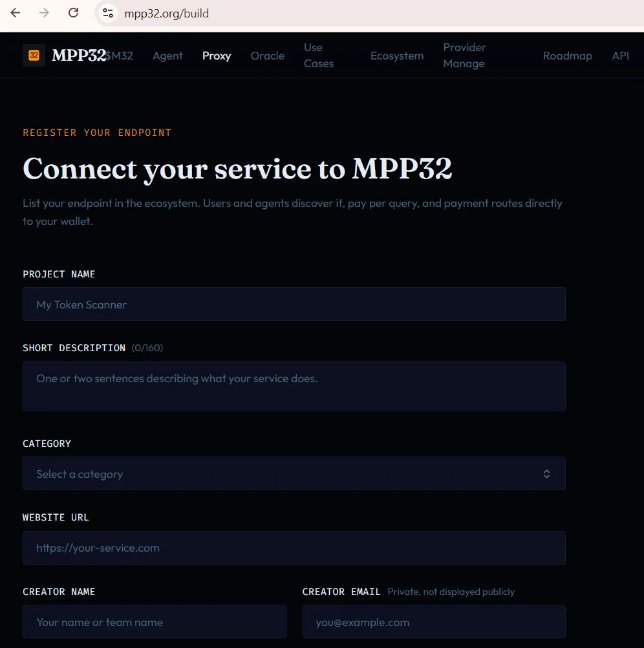This screenshot has width=644, height=648.
Task: Click into the Short Description text area
Action: 294,386
